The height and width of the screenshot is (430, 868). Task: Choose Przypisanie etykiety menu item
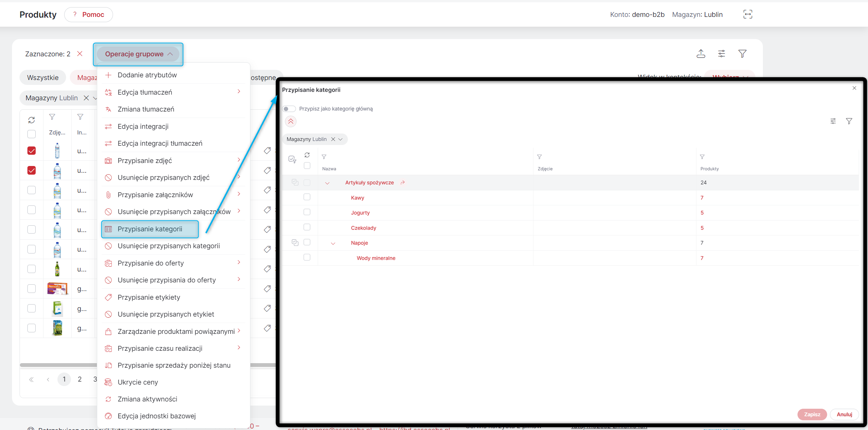tap(173, 297)
